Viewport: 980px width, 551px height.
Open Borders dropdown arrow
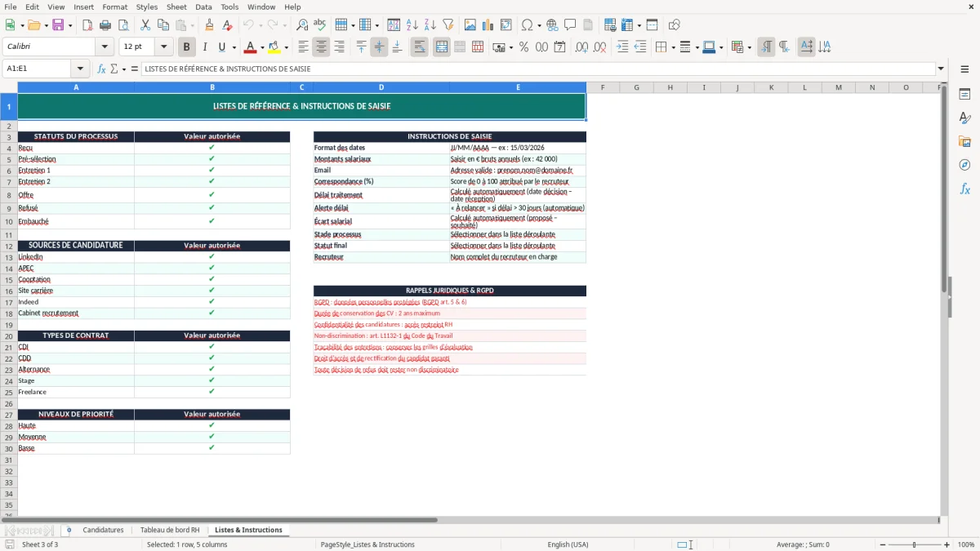[672, 47]
